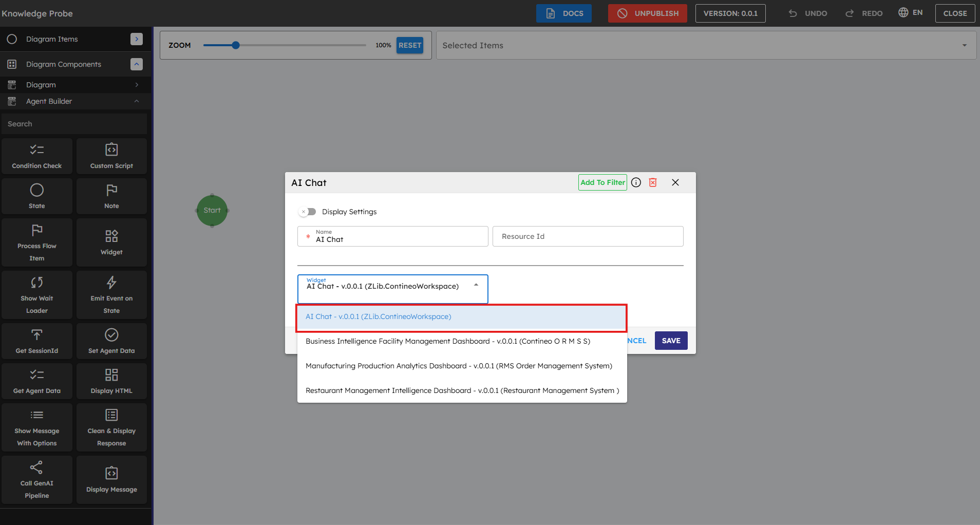This screenshot has height=525, width=980.
Task: Open the Selected Items dropdown
Action: (964, 45)
